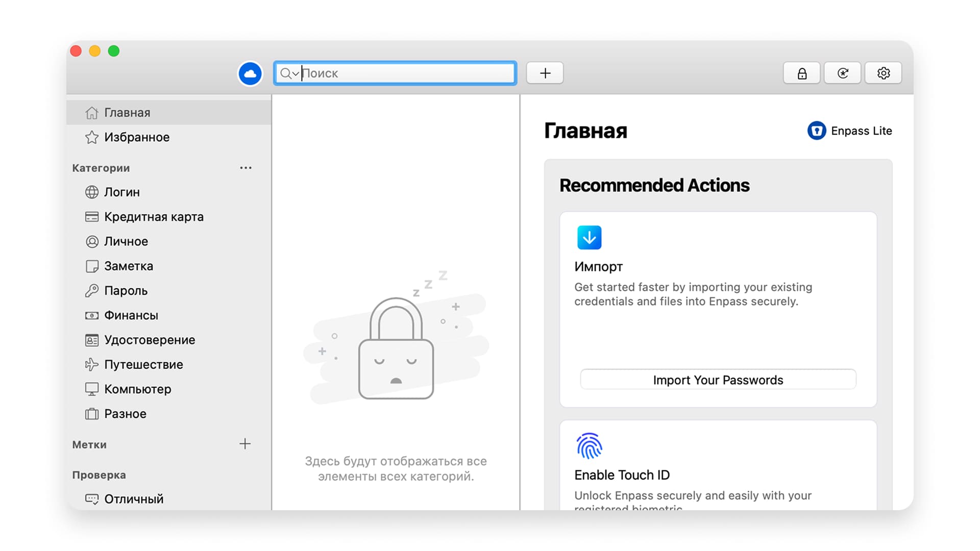Open settings via the gear icon
The height and width of the screenshot is (551, 980).
tap(884, 73)
